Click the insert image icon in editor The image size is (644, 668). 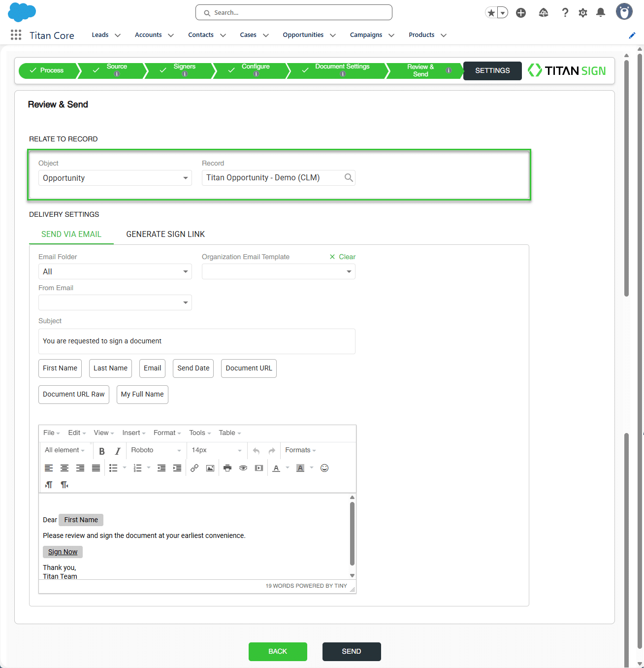[210, 468]
